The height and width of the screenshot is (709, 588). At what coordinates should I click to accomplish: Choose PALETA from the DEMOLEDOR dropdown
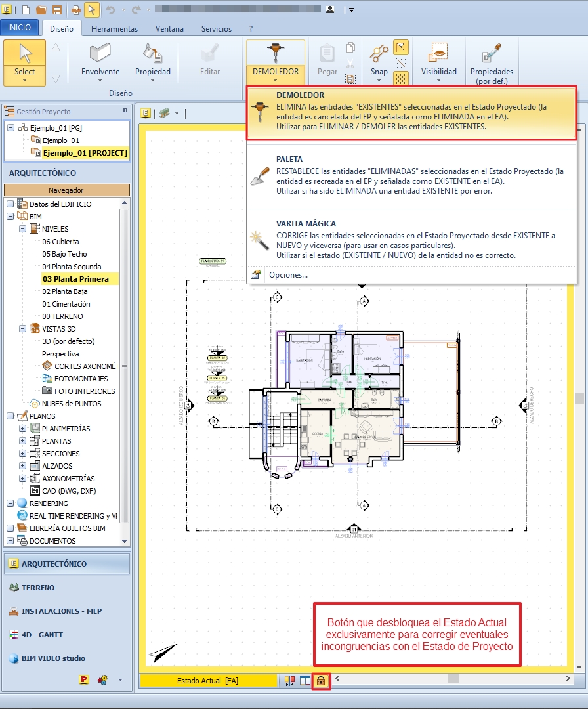point(411,175)
